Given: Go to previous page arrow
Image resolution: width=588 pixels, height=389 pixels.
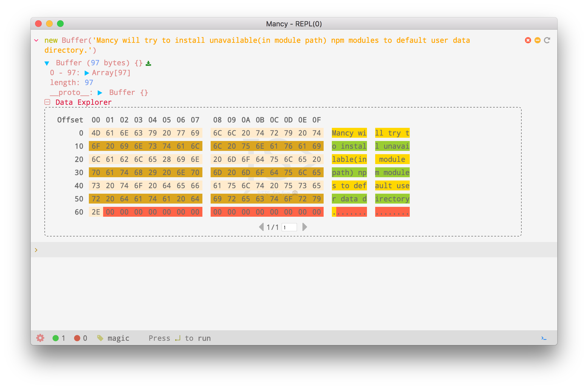Looking at the screenshot, I should (261, 227).
